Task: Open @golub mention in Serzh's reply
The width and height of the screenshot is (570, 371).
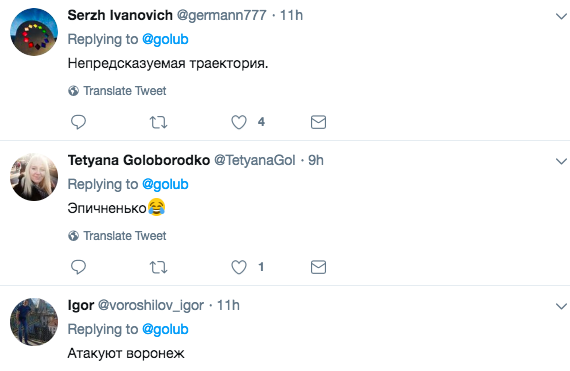Action: click(165, 40)
